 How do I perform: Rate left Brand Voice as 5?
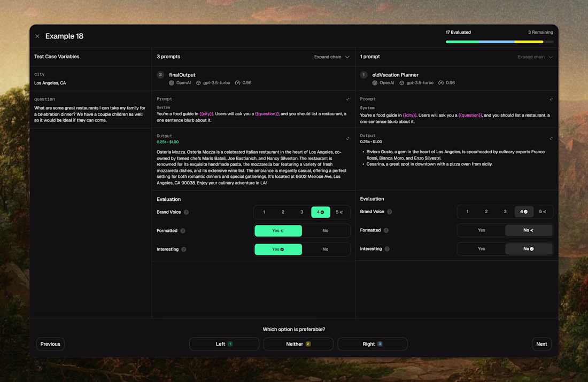(339, 212)
